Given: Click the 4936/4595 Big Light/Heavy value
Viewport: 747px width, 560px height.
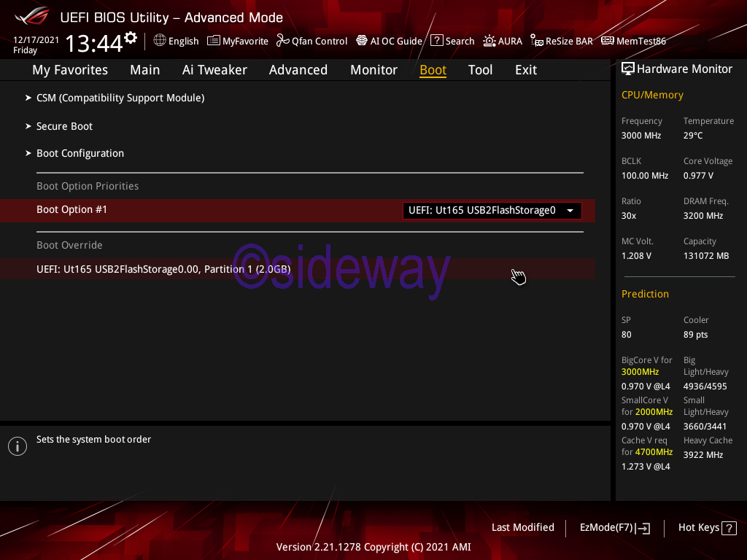Looking at the screenshot, I should coord(705,386).
